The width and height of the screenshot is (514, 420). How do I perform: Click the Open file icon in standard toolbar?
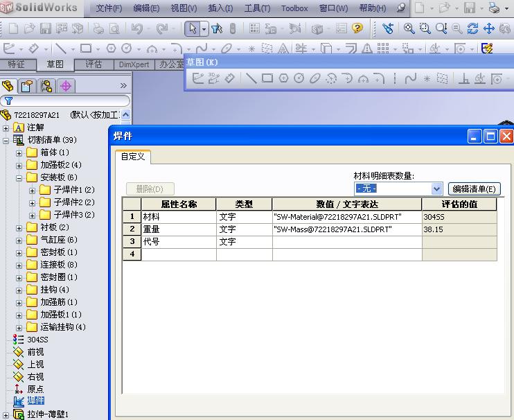[29, 28]
